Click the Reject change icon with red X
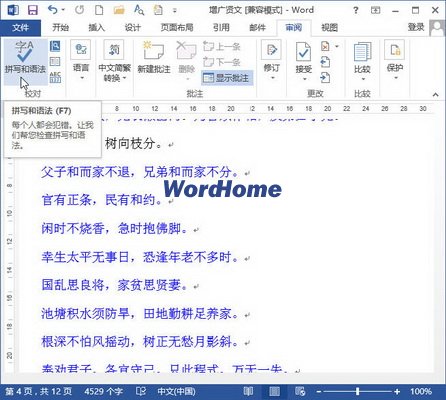This screenshot has width=446, height=400. point(325,46)
